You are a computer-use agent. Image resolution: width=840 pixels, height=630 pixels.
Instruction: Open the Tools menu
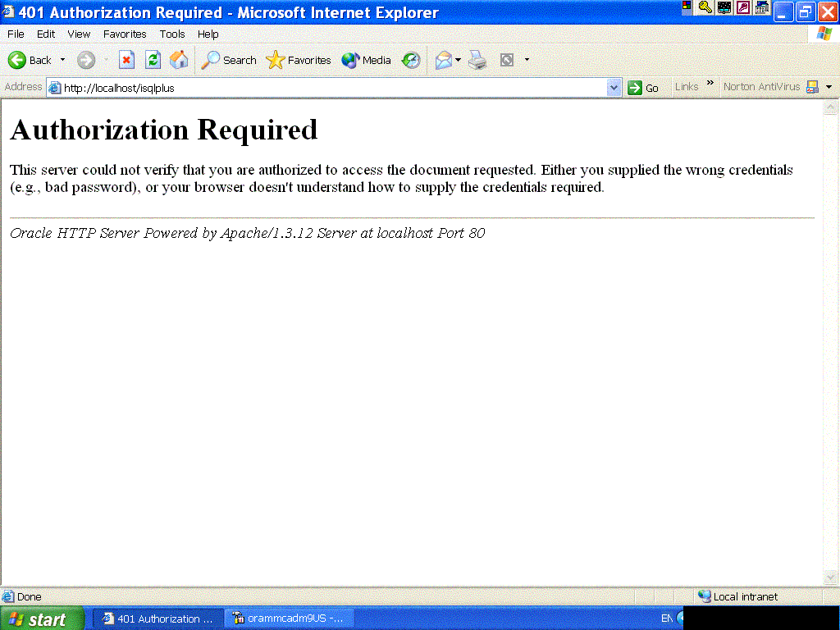(172, 34)
